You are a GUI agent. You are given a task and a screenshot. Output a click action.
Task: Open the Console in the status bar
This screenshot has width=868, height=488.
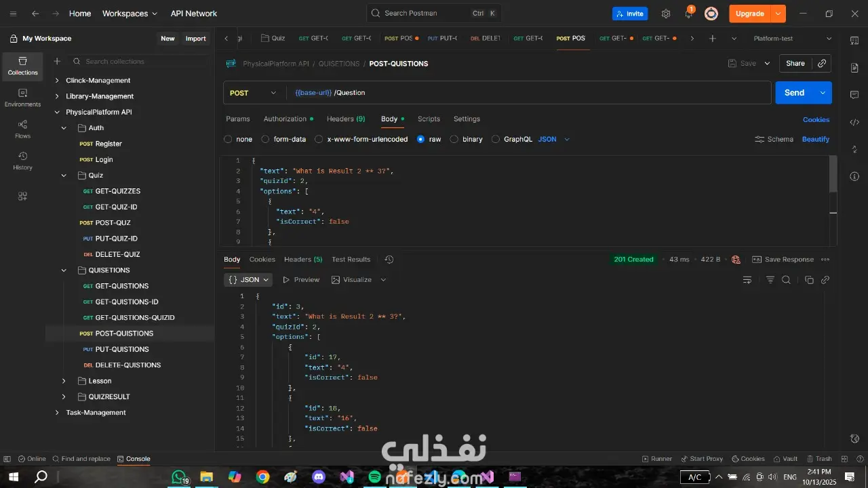[x=134, y=459]
